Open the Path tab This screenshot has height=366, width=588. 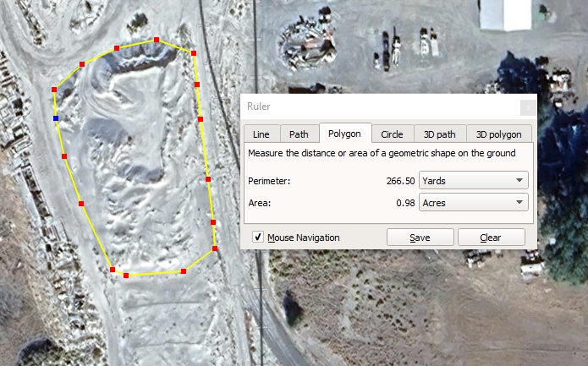pos(299,134)
